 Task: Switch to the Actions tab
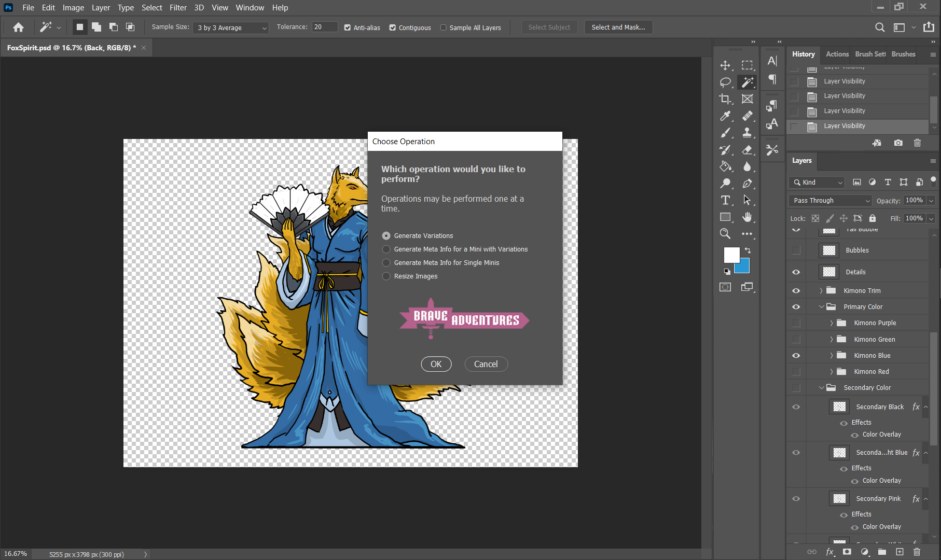coord(837,54)
